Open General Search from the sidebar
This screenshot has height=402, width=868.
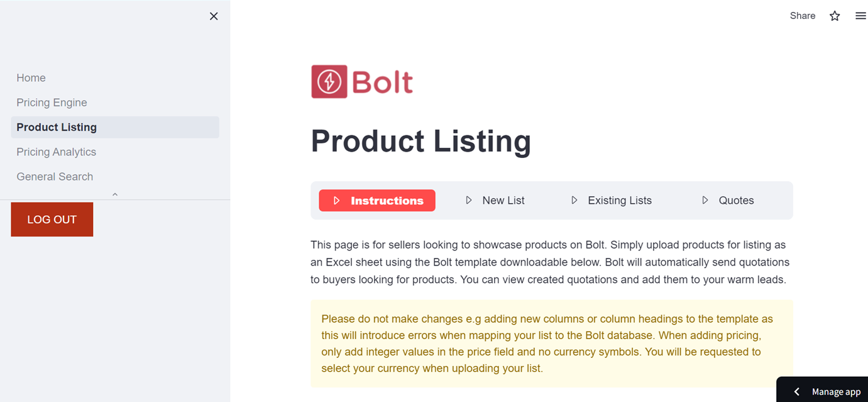click(55, 176)
